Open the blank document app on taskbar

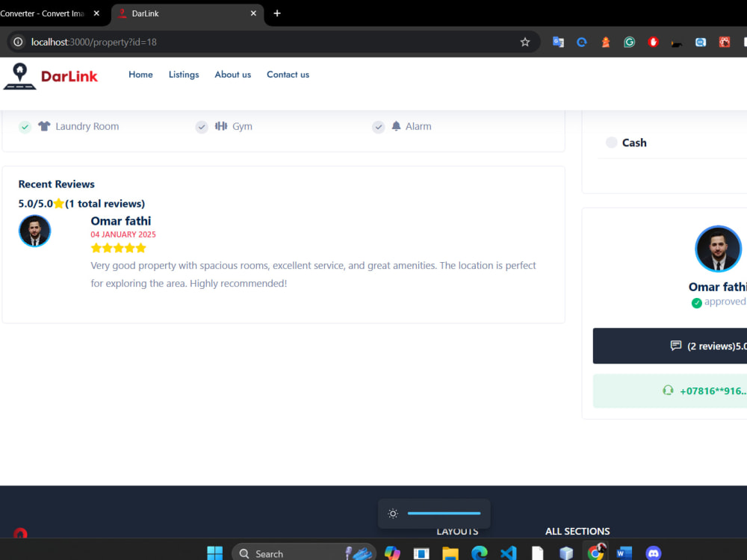(x=537, y=553)
